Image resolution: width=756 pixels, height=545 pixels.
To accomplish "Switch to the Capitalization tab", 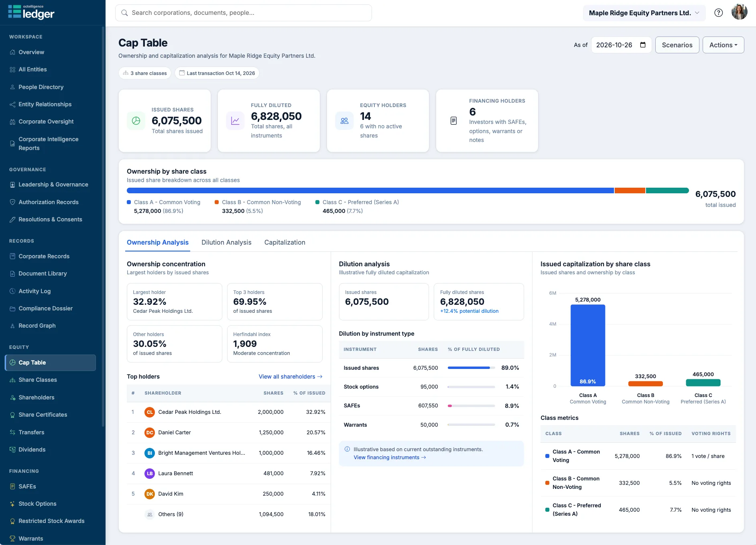I will 285,242.
